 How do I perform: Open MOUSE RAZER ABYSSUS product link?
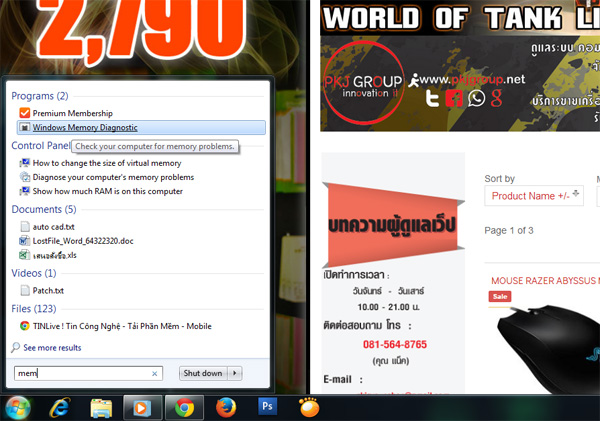[545, 281]
